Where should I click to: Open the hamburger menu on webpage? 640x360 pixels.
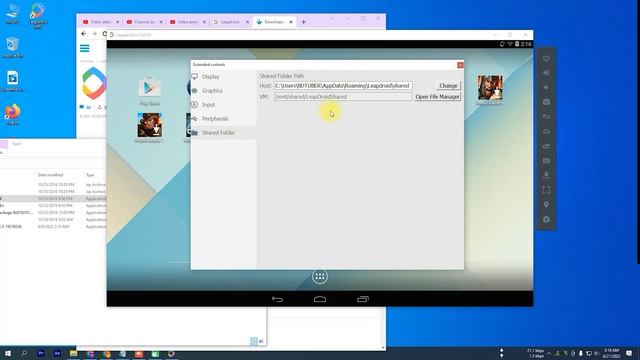(84, 49)
